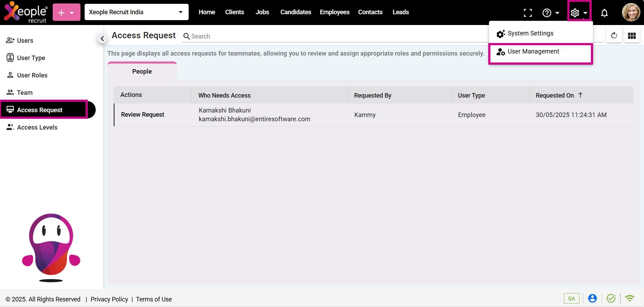The height and width of the screenshot is (307, 644).
Task: Click the user account icon in footer
Action: pyautogui.click(x=592, y=298)
